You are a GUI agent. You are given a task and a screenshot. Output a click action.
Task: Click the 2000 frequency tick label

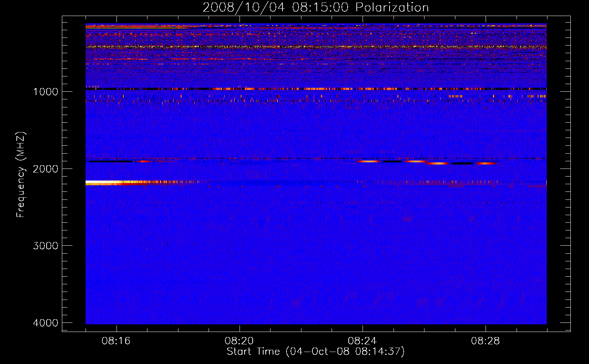pos(46,169)
